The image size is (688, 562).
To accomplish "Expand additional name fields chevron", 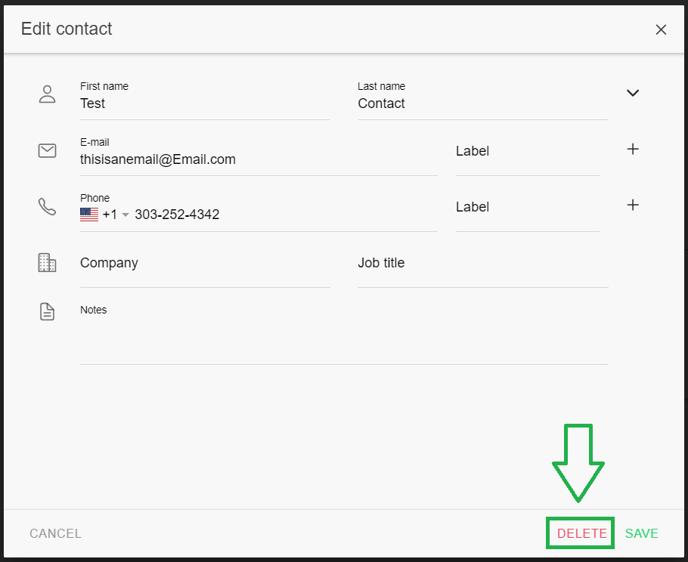I will (x=632, y=93).
